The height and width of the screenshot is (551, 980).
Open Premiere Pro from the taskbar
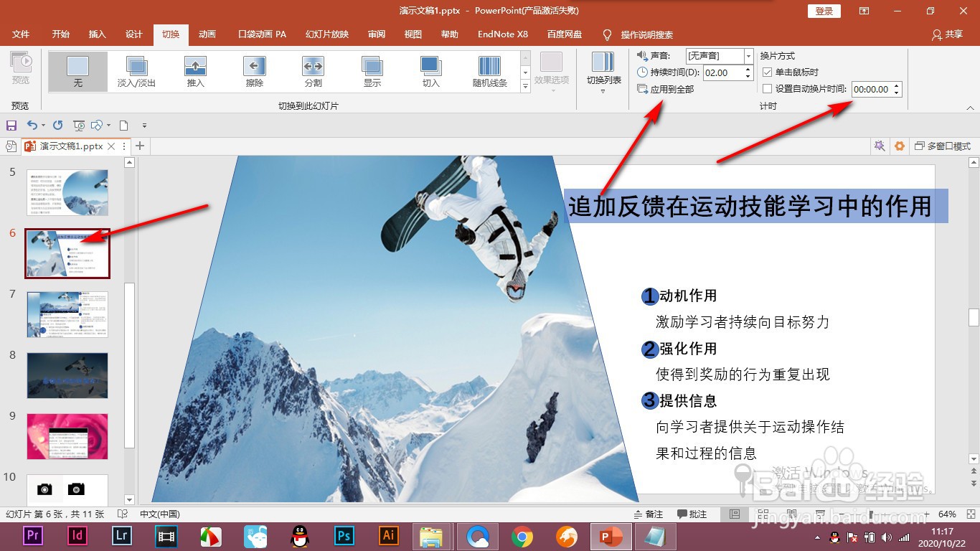pyautogui.click(x=33, y=536)
